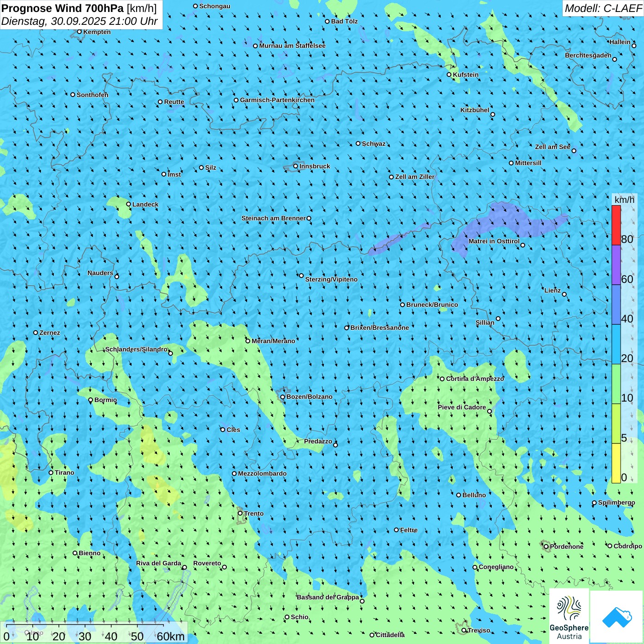Click the Kitzbühel city marker
The height and width of the screenshot is (644, 644).
493,115
